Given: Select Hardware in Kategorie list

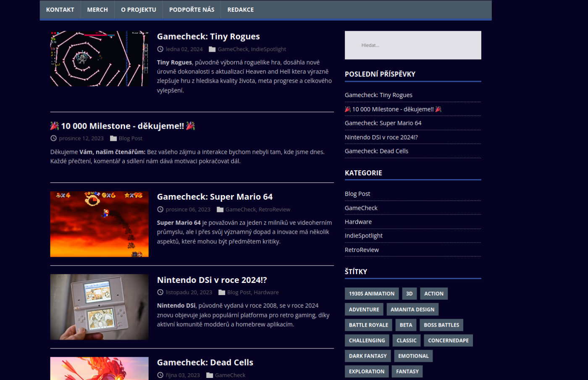Looking at the screenshot, I should click(358, 222).
